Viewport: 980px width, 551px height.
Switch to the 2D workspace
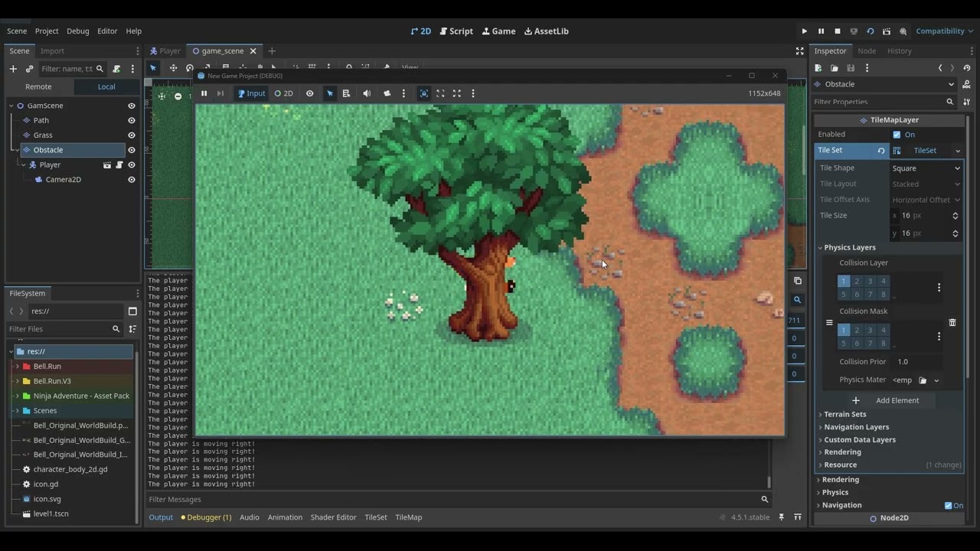pos(421,31)
